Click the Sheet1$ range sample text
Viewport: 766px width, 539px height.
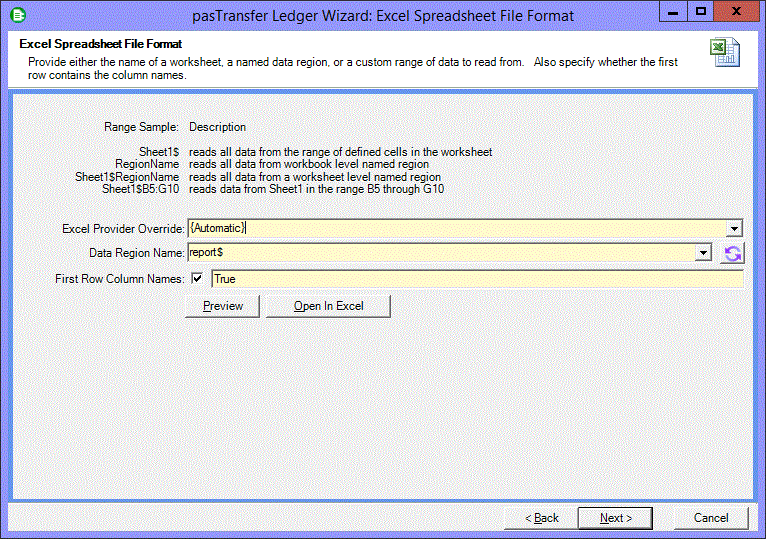(159, 152)
